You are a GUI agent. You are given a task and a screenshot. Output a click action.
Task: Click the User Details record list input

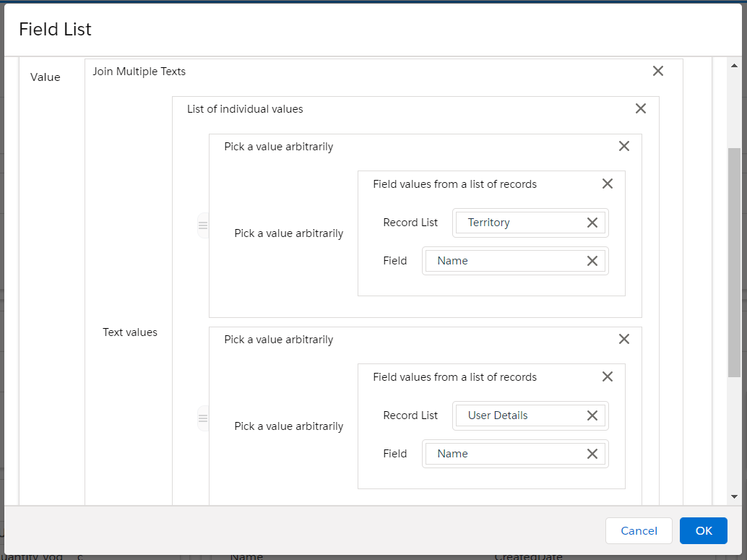519,415
